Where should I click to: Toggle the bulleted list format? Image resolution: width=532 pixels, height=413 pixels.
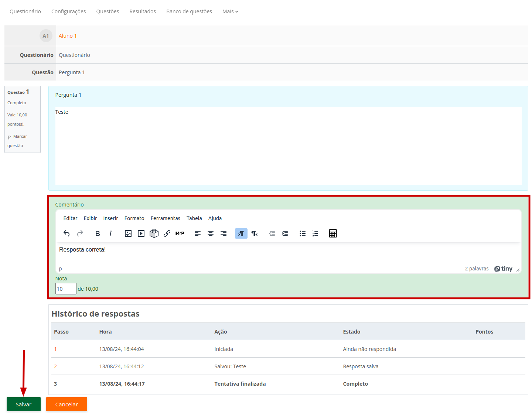(303, 233)
